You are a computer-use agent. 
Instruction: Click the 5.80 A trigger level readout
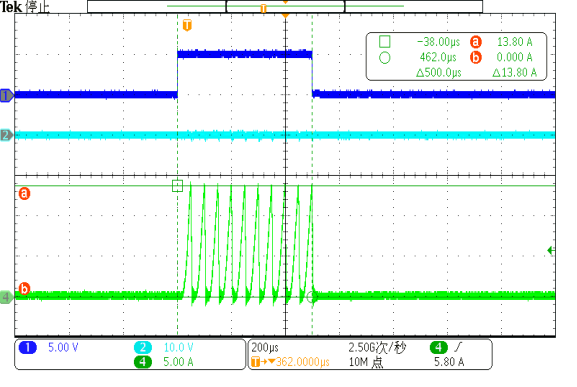449,362
